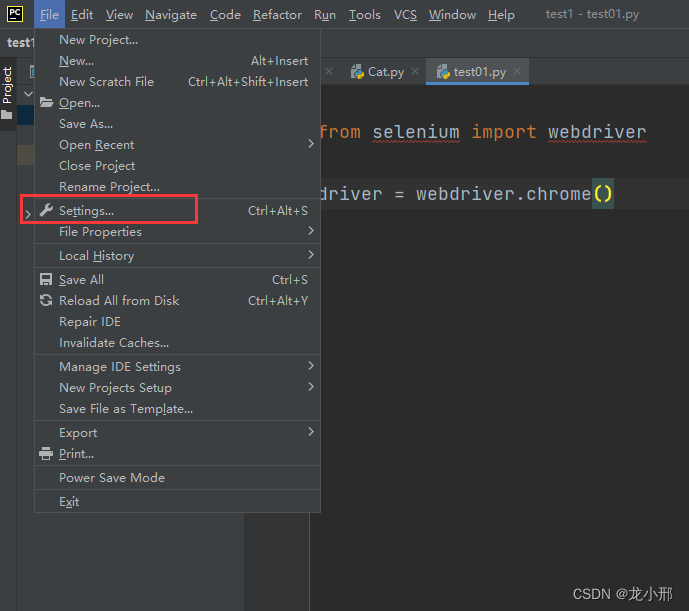Click the PyCharm logo icon
This screenshot has height=611, width=689.
coord(15,14)
